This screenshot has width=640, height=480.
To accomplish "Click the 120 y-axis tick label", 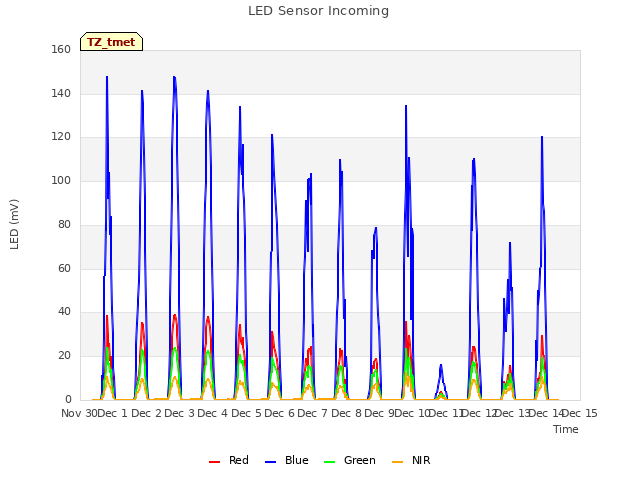I will (61, 137).
